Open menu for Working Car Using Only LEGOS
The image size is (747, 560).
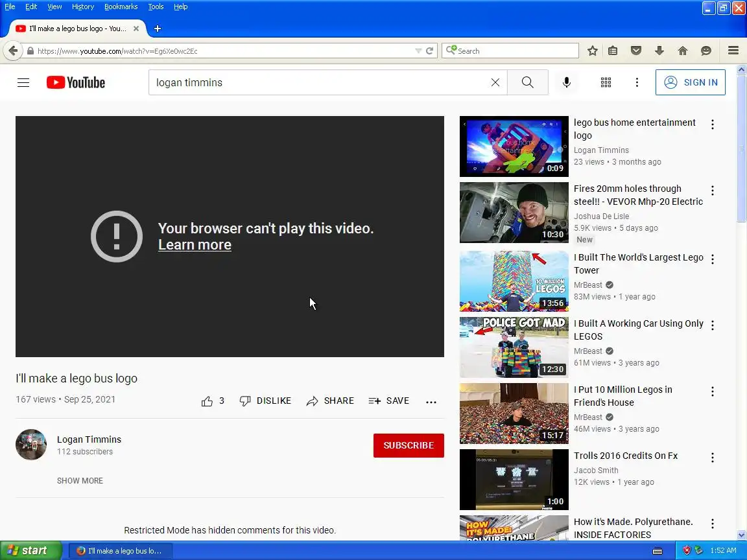tap(712, 326)
